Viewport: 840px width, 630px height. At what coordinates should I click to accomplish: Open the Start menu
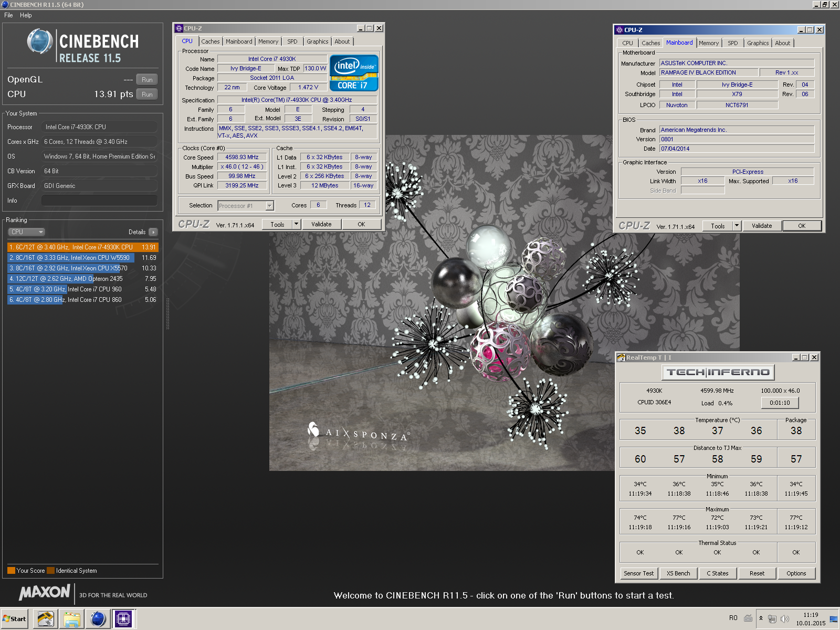tap(14, 618)
